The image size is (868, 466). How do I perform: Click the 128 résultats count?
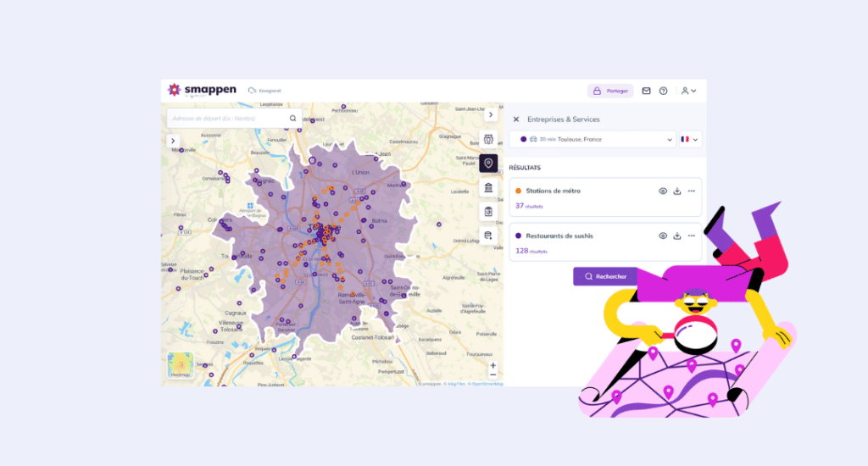[531, 251]
